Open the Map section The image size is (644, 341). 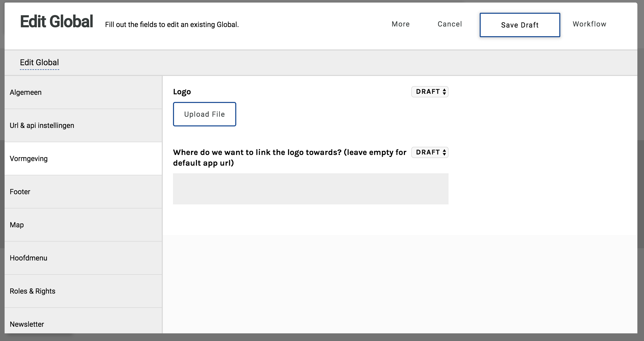click(83, 225)
